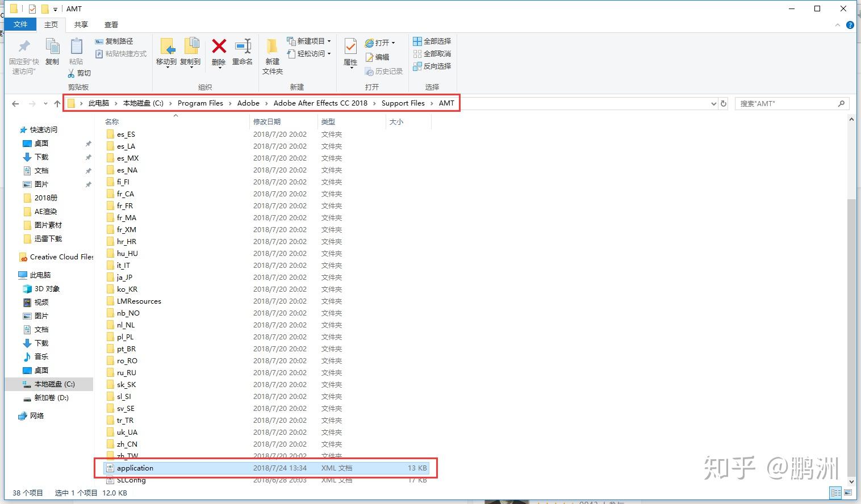The height and width of the screenshot is (504, 861).
Task: Switch to large icons view button
Action: pos(847,493)
